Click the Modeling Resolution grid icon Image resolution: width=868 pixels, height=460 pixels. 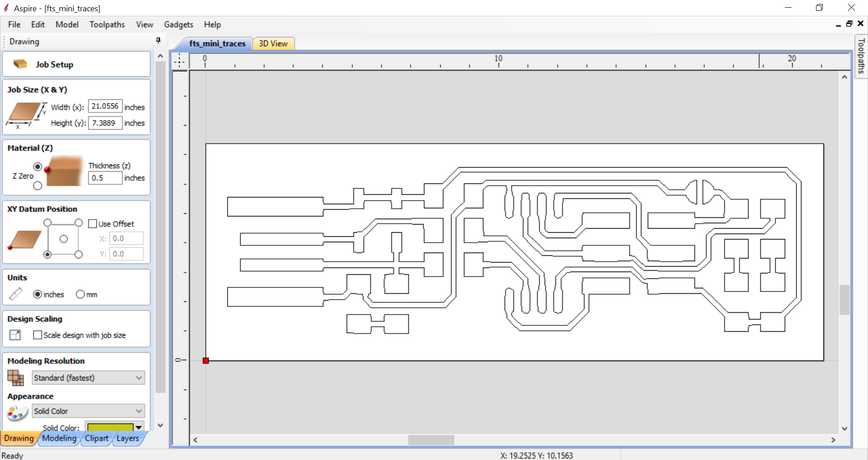tap(15, 378)
